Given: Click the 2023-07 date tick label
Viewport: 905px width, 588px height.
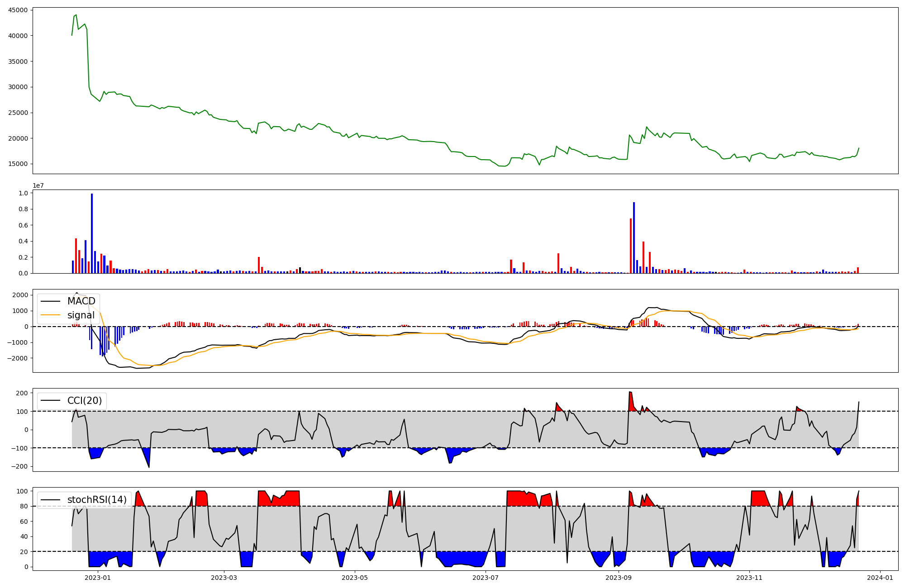Looking at the screenshot, I should point(486,578).
